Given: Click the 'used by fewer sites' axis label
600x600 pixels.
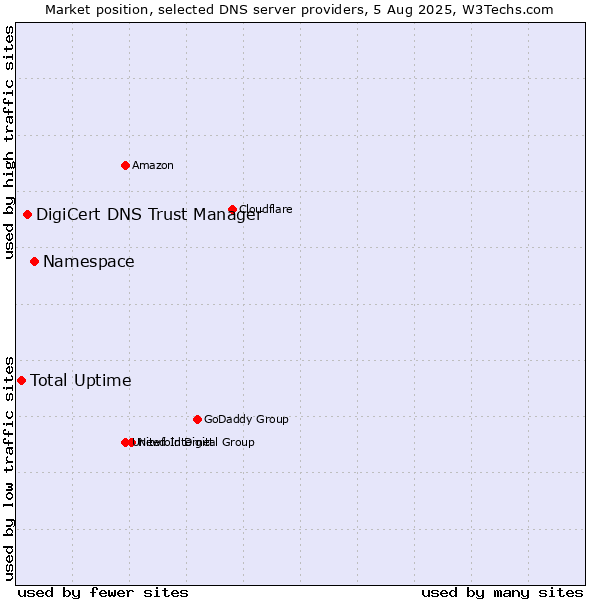Looking at the screenshot, I should [103, 593].
